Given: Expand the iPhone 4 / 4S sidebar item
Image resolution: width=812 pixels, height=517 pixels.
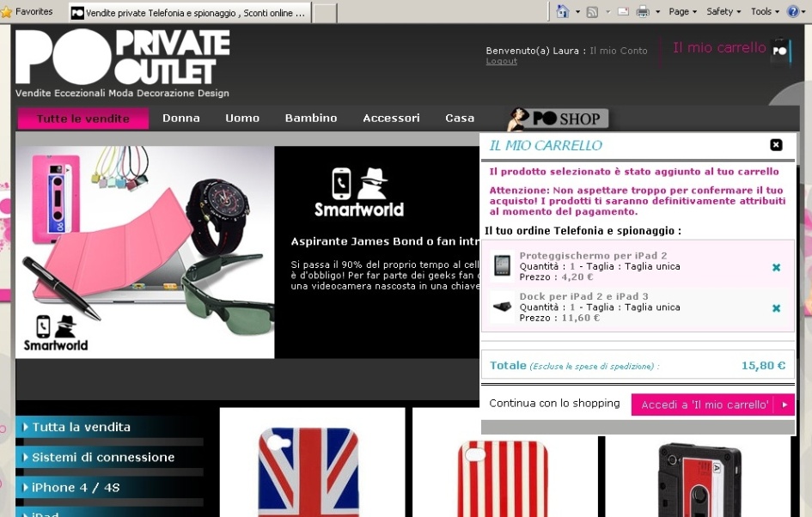Looking at the screenshot, I should pyautogui.click(x=109, y=488).
